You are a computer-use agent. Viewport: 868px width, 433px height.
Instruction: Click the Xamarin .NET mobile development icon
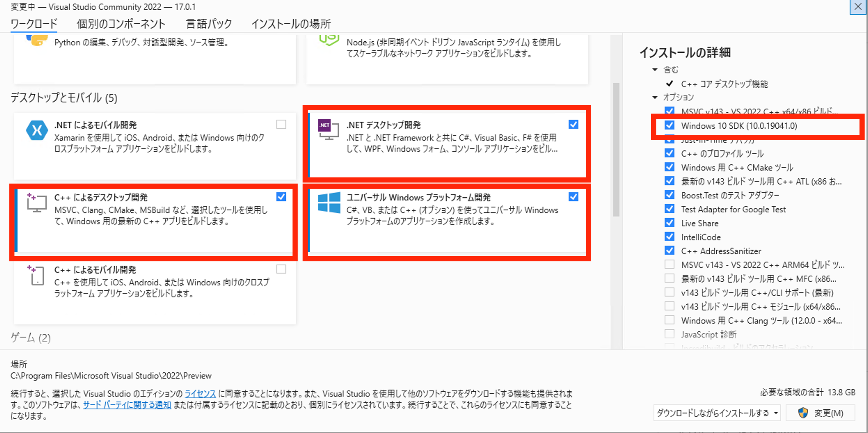pos(37,131)
